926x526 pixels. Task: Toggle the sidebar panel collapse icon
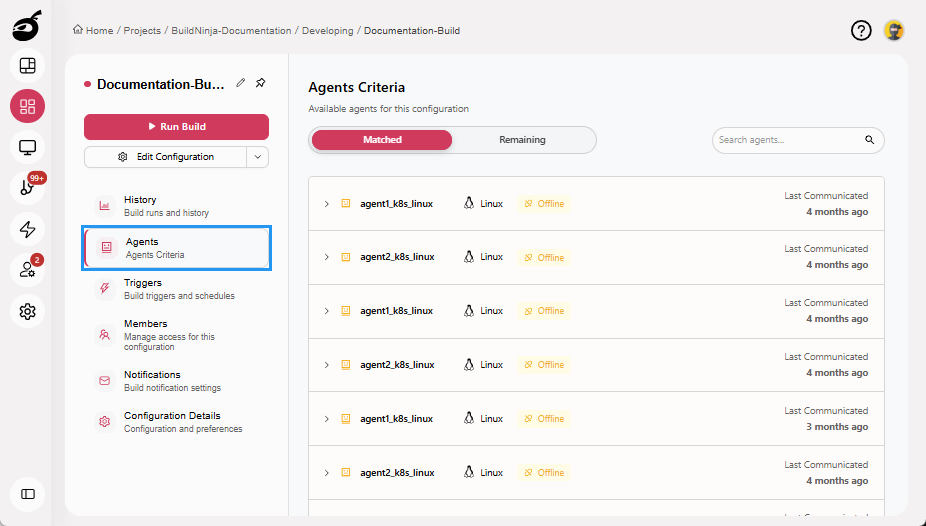coord(27,494)
